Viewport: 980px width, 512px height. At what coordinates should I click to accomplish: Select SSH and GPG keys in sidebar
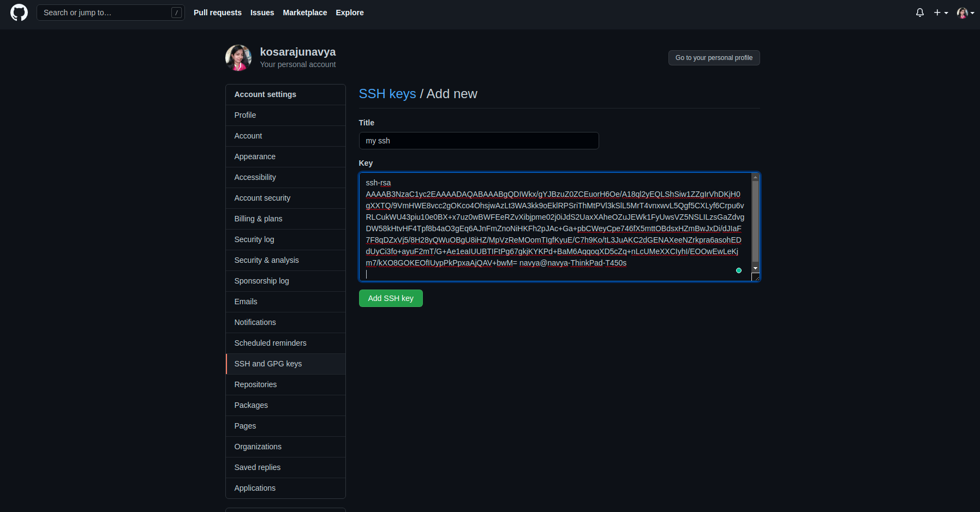(x=285, y=364)
